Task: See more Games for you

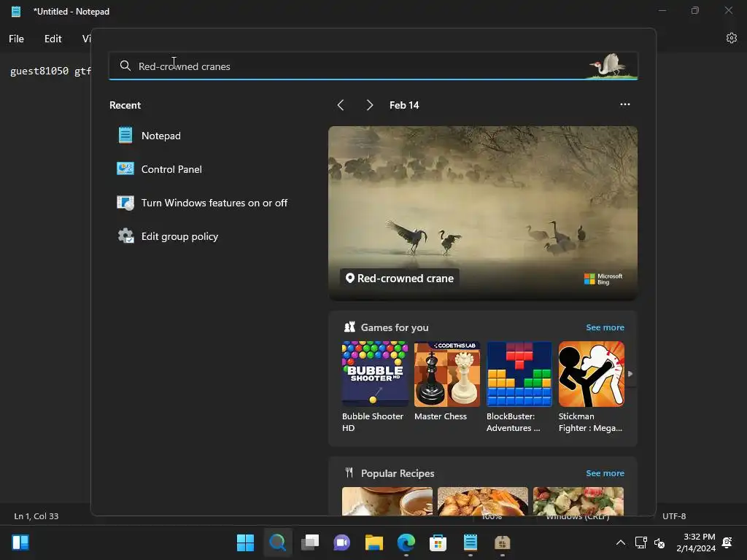Action: [x=605, y=327]
